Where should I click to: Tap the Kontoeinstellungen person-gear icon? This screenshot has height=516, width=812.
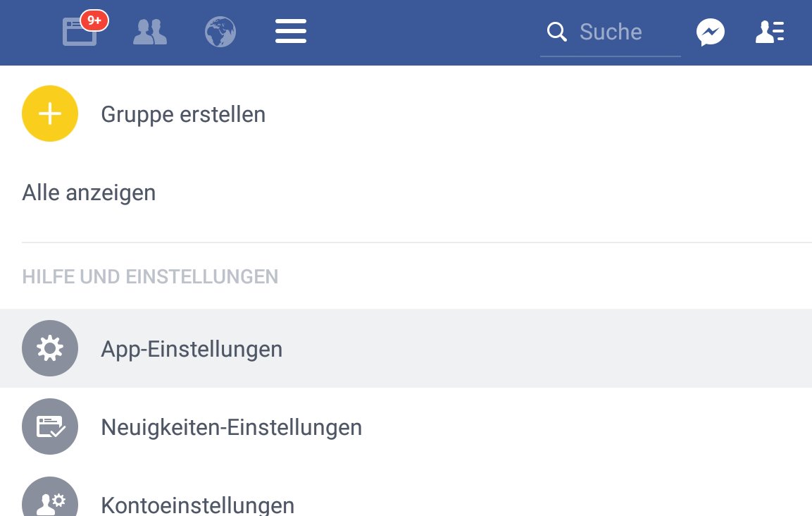(x=50, y=500)
